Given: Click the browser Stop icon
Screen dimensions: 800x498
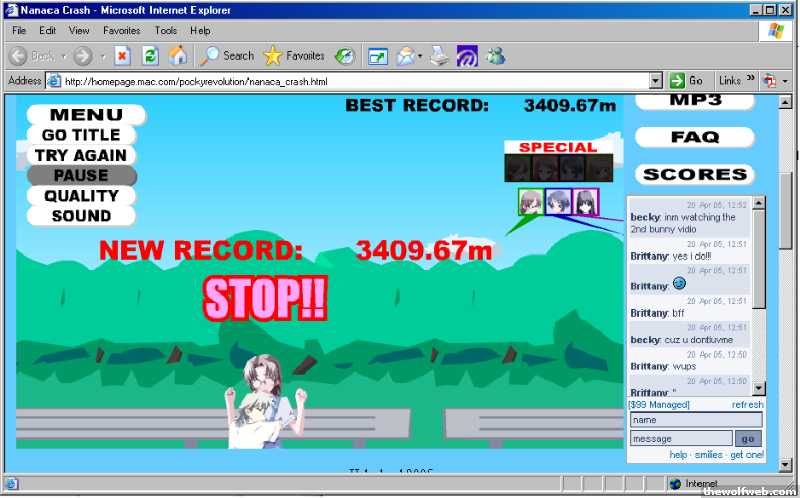Looking at the screenshot, I should coord(122,56).
